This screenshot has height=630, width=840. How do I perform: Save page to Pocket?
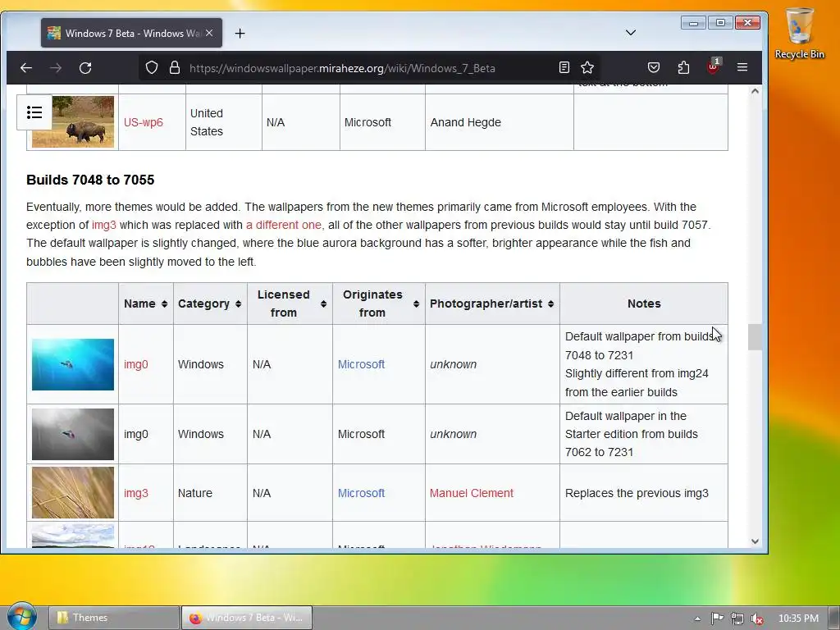[x=654, y=67]
